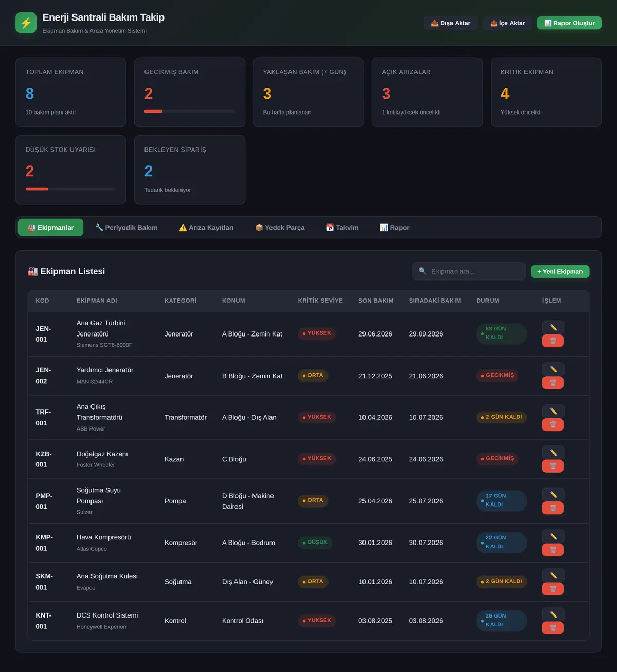Screen dimensions: 617x672
Task: Click the 83 Gün Kaldı status badge
Action: (501, 333)
